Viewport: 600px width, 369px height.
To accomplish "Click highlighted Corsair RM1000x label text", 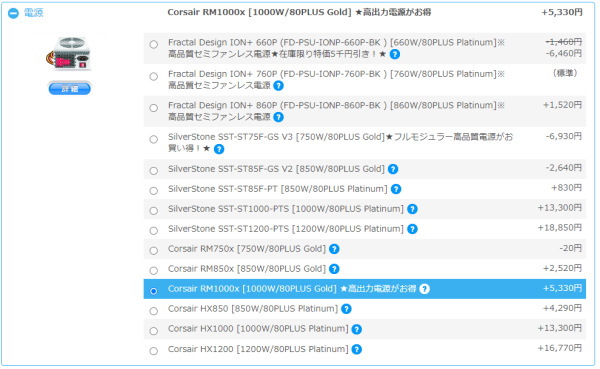I will pyautogui.click(x=292, y=289).
